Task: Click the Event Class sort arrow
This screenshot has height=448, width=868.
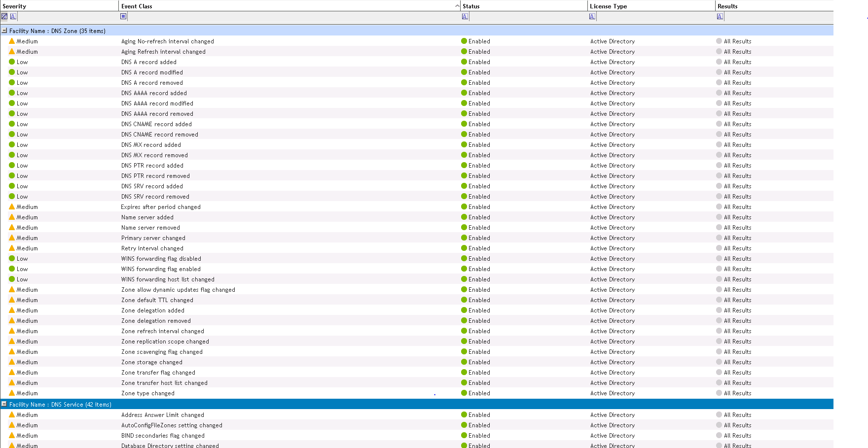Action: coord(457,6)
